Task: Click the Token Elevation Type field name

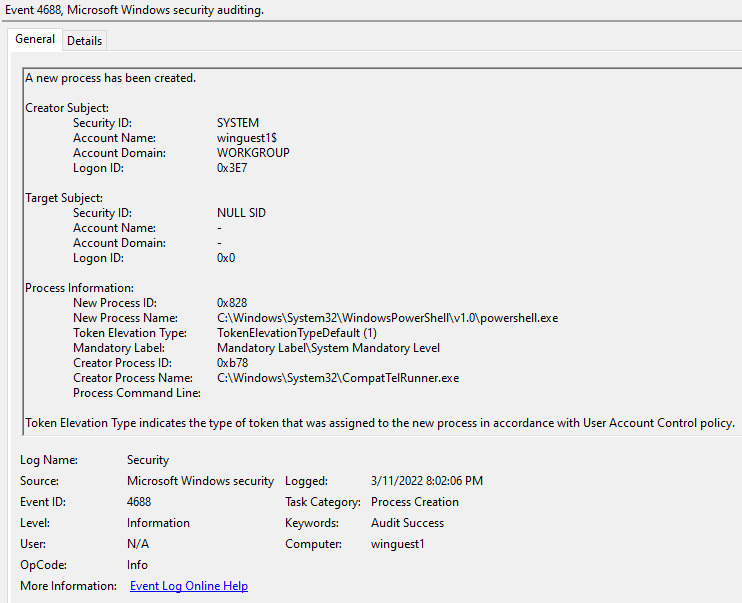Action: pyautogui.click(x=130, y=333)
